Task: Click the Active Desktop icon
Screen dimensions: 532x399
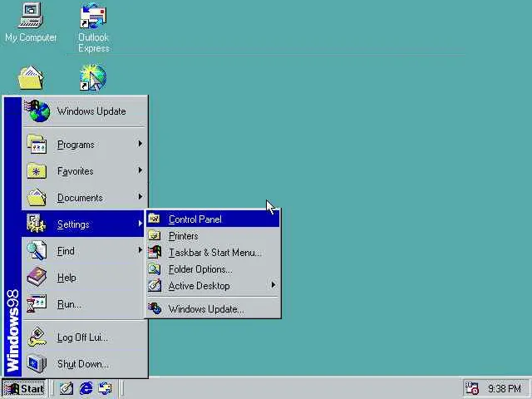Action: point(155,285)
